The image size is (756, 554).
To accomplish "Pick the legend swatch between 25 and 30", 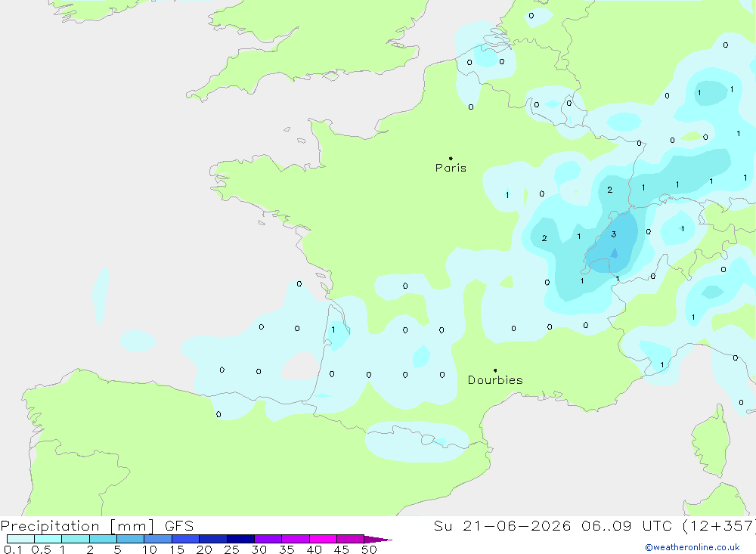I will pyautogui.click(x=240, y=539).
